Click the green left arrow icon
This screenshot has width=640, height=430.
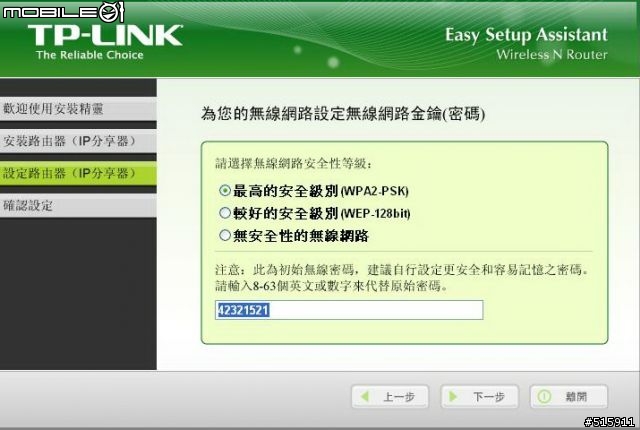click(365, 396)
